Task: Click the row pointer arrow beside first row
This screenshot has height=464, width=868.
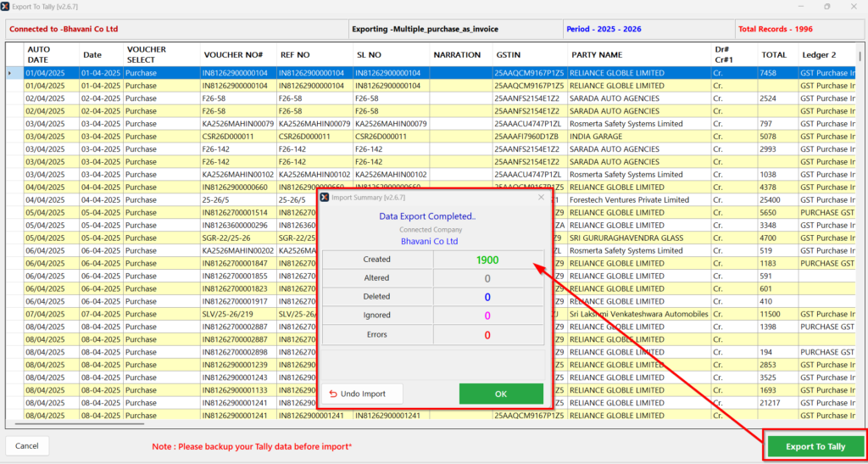Action: 8,73
